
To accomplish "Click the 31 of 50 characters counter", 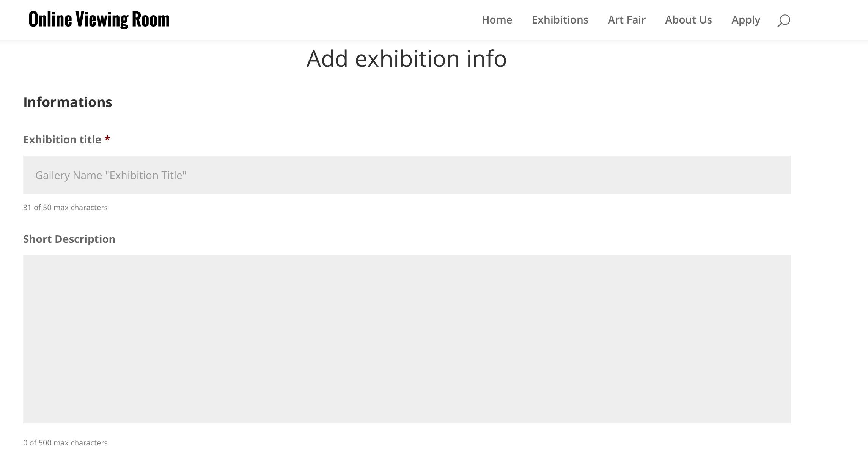I will click(x=65, y=208).
